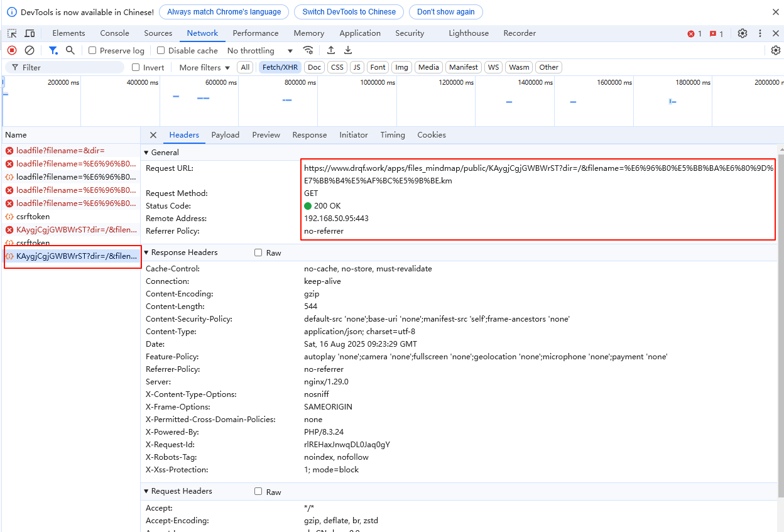Collapse the Response Headers section
This screenshot has height=532, width=784.
click(181, 252)
